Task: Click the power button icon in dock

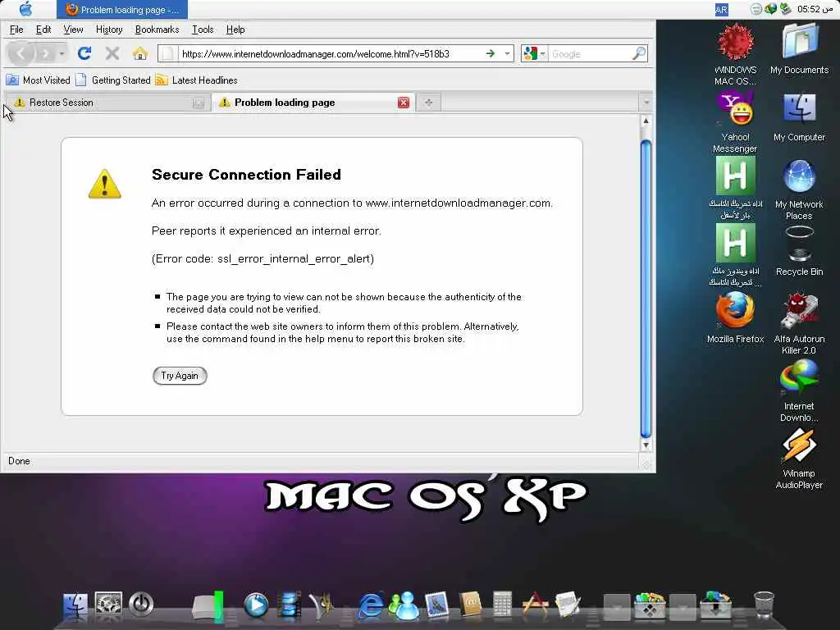Action: 141,605
